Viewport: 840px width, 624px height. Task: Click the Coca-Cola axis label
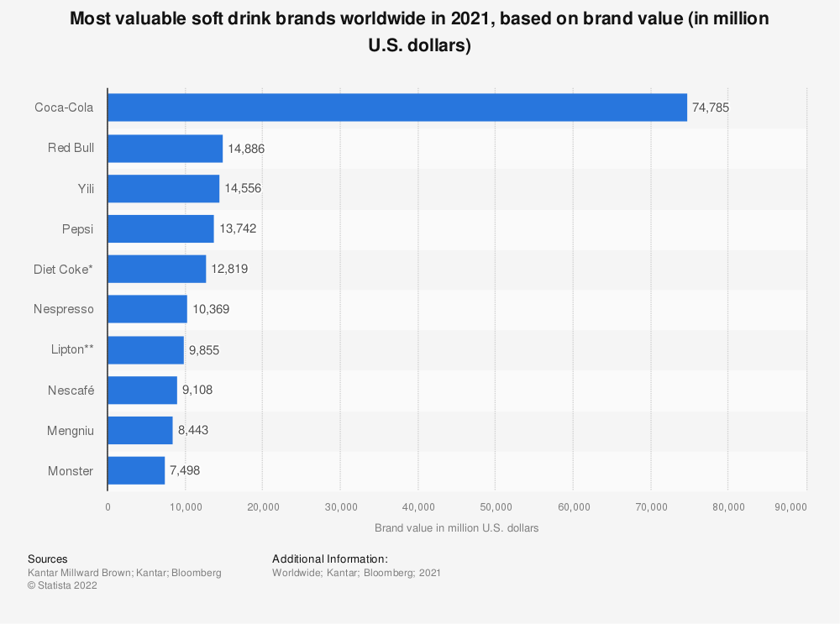point(64,107)
